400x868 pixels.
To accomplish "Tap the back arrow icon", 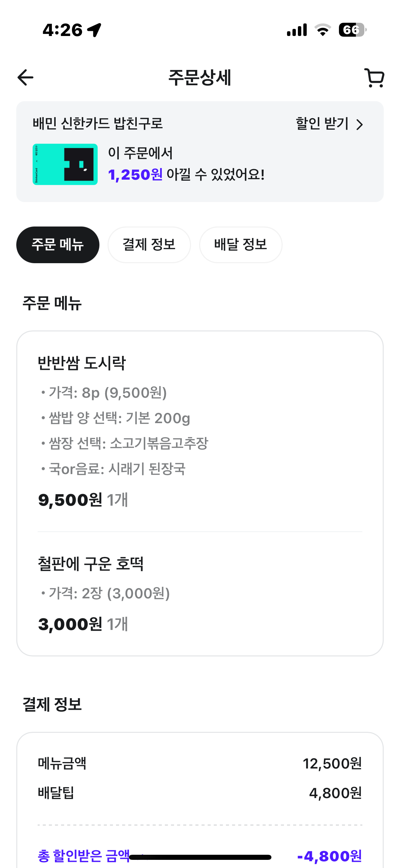I will 26,77.
